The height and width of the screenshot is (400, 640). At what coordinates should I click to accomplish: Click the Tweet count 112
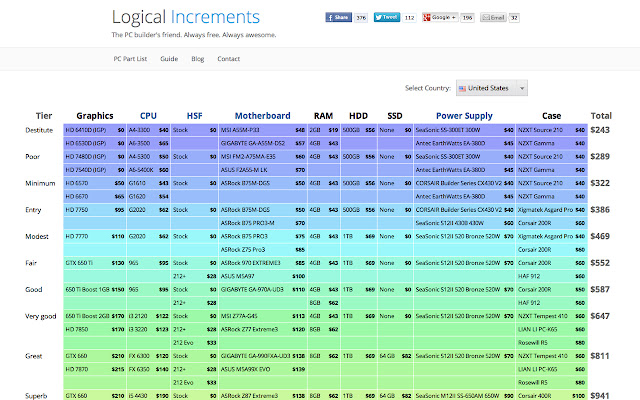(409, 18)
